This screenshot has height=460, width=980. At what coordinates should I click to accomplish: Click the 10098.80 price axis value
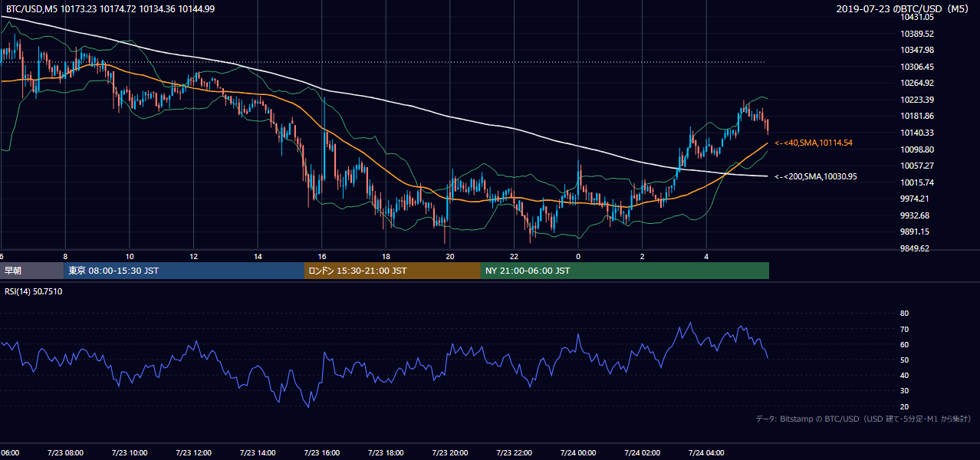[x=916, y=149]
